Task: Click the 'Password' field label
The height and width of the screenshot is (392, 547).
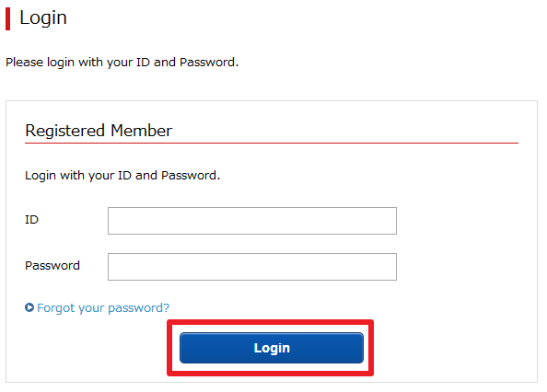Action: pos(52,266)
